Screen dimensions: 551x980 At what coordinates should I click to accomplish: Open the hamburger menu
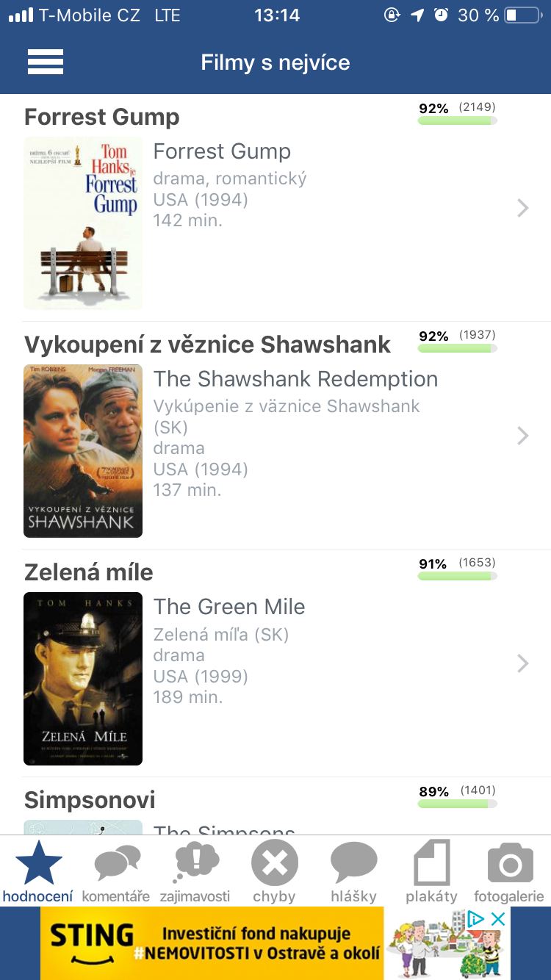(x=46, y=62)
